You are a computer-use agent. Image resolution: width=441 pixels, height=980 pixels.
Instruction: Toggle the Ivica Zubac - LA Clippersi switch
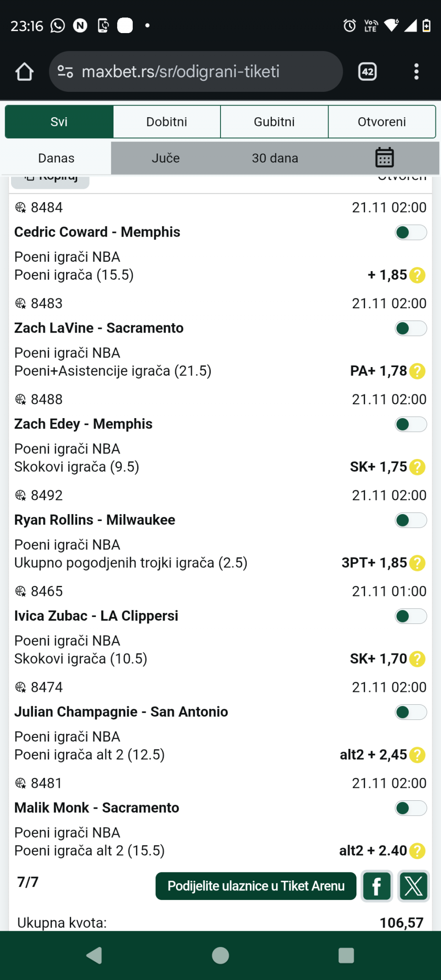tap(411, 616)
